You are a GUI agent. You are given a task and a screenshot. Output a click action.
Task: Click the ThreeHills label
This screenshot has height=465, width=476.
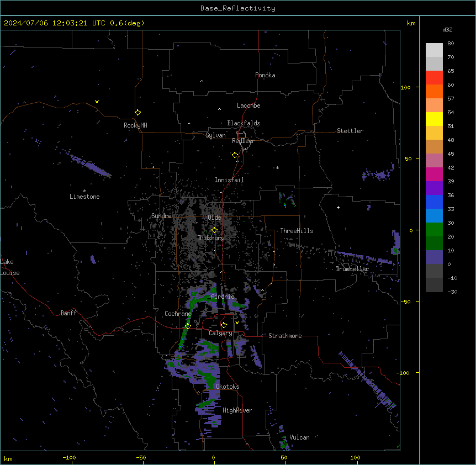[297, 231]
